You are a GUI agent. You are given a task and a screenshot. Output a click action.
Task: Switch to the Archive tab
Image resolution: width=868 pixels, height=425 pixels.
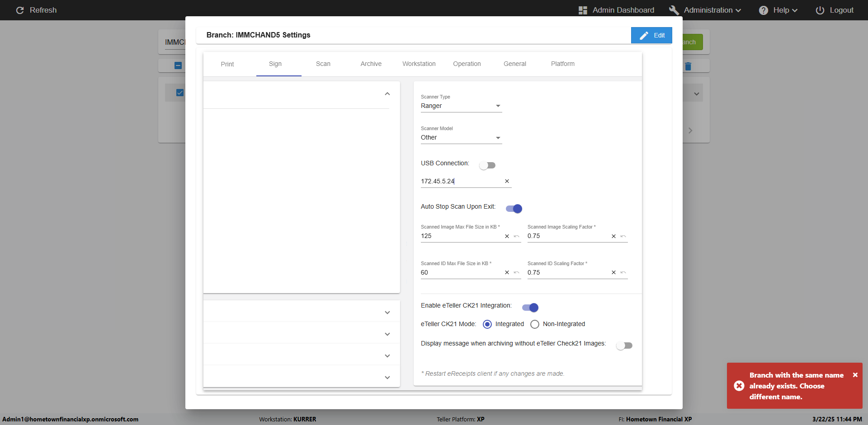[x=371, y=64]
